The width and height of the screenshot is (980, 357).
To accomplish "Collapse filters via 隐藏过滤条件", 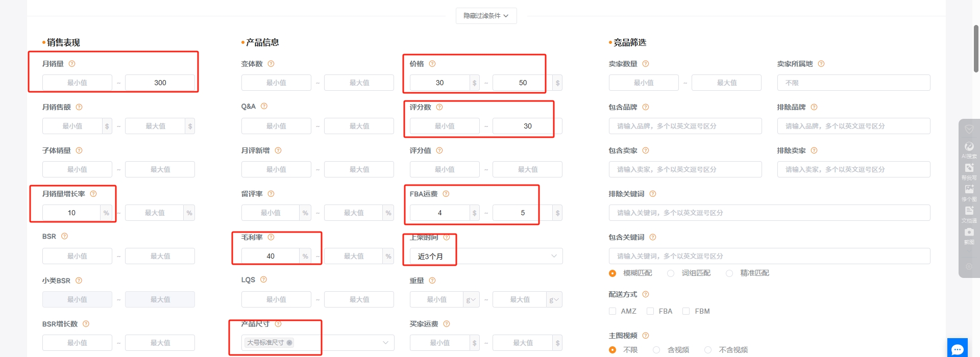I will pos(486,16).
